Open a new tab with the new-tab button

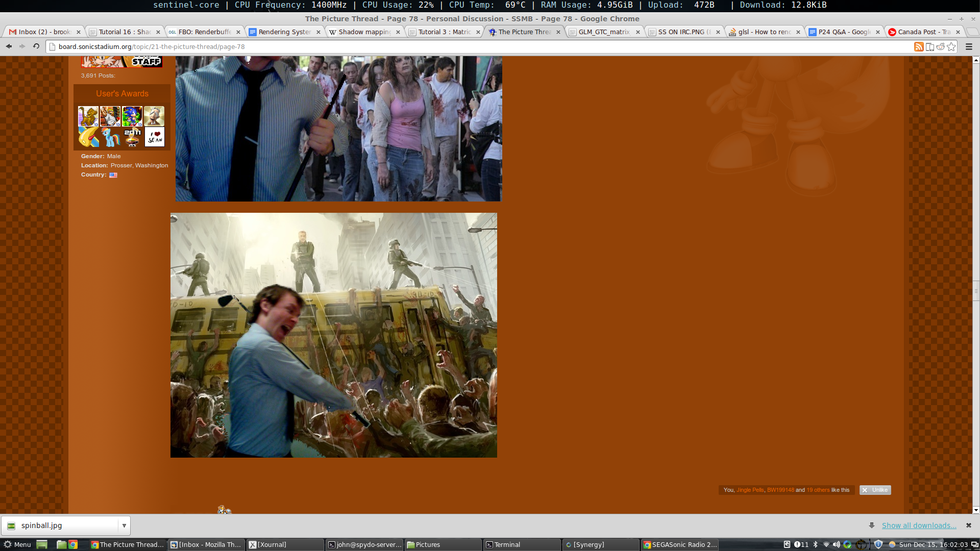(973, 32)
